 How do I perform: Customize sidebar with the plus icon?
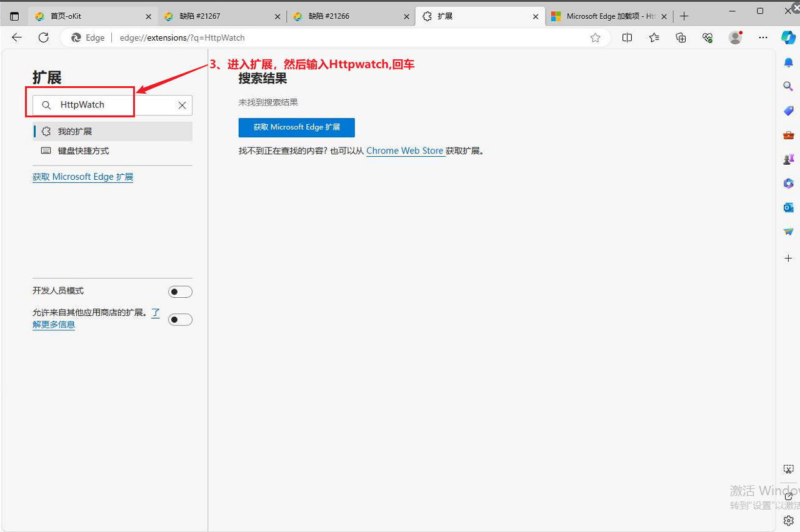[789, 258]
